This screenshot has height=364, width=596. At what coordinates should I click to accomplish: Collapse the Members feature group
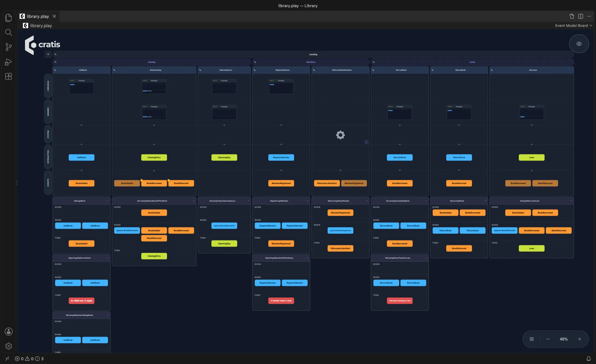255,62
